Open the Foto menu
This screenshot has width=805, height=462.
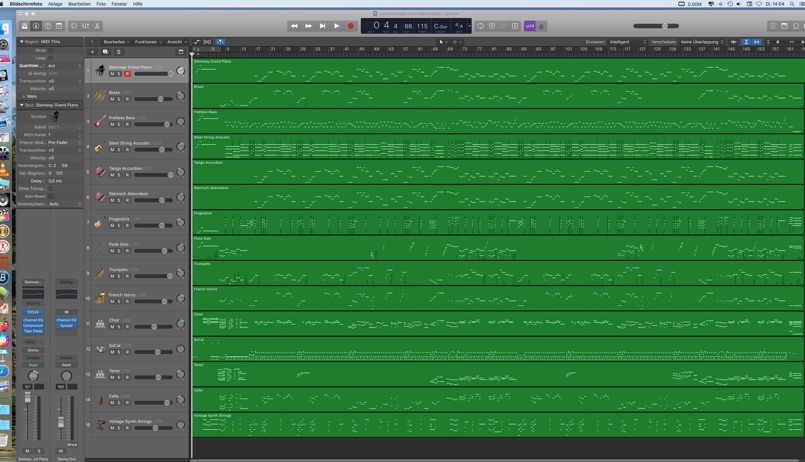(x=101, y=4)
